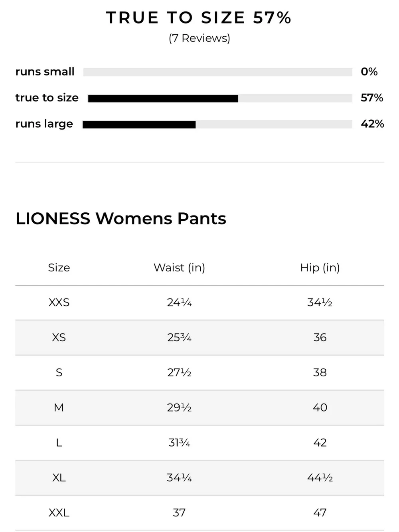The width and height of the screenshot is (399, 532).
Task: Click the Hip (in) column header
Action: click(320, 267)
